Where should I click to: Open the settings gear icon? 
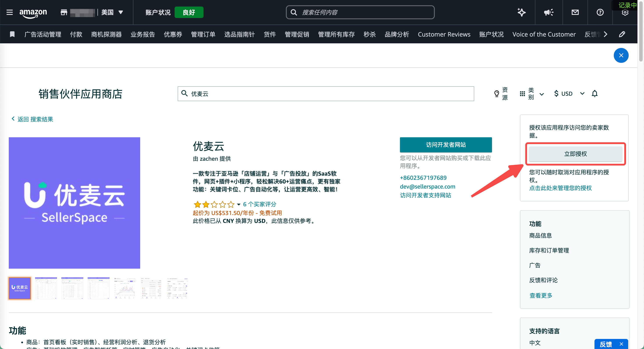[x=625, y=13]
